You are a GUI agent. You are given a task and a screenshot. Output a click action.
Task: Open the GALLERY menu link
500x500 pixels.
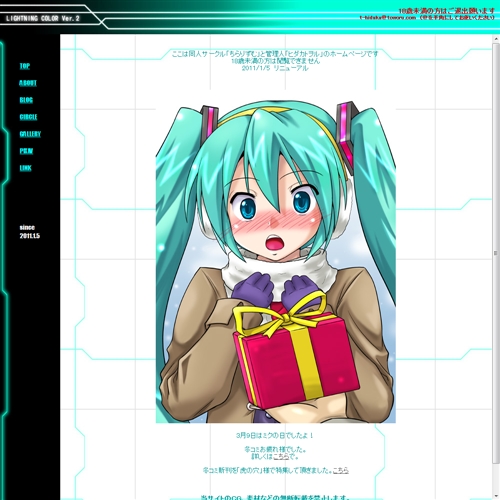click(x=30, y=134)
